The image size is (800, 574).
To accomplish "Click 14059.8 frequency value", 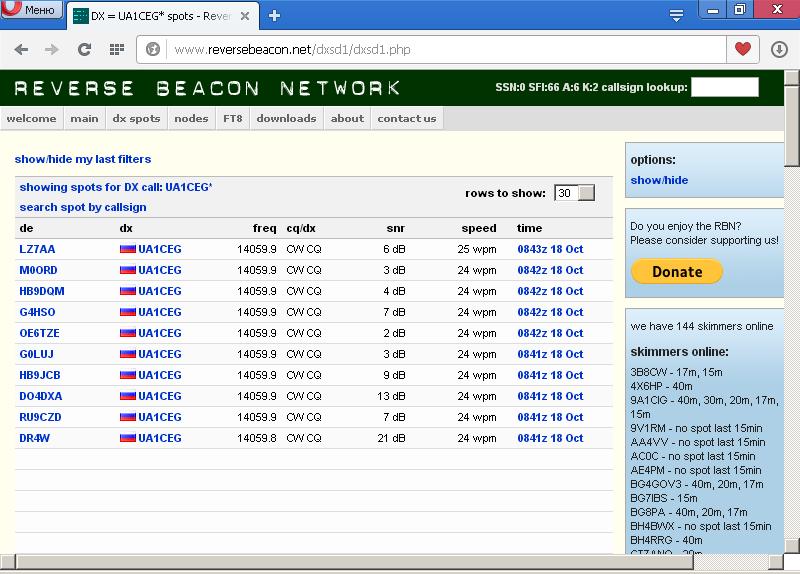I will [x=257, y=438].
